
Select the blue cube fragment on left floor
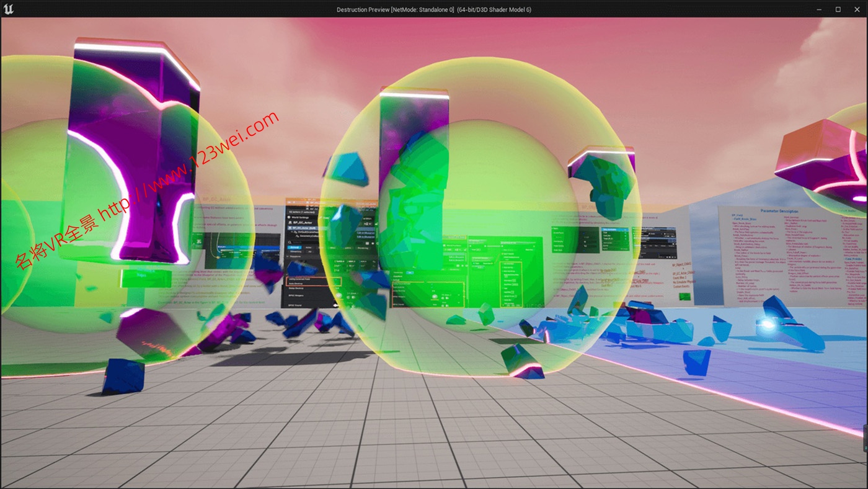point(123,375)
